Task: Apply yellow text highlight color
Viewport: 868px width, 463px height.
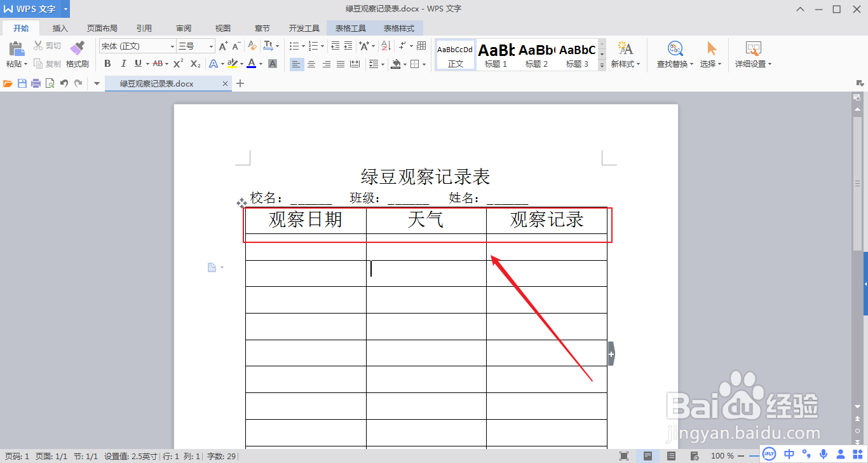Action: (x=232, y=64)
